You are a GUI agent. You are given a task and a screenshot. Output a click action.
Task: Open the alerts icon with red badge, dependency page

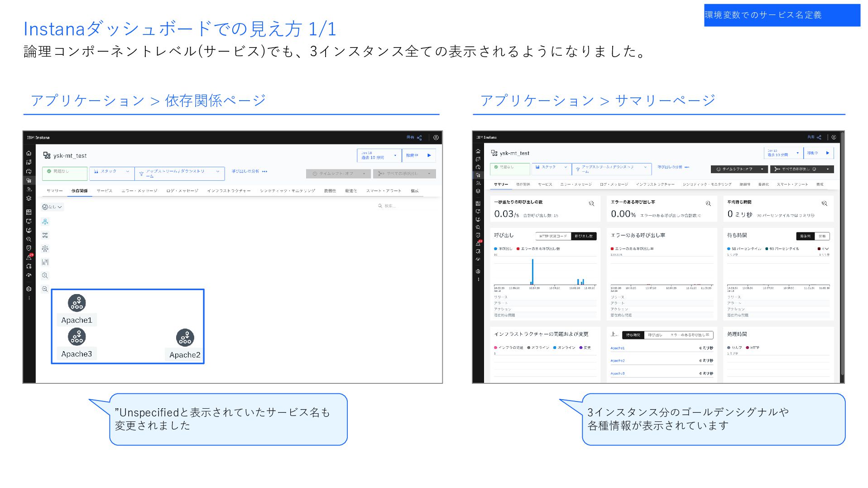coord(29,257)
